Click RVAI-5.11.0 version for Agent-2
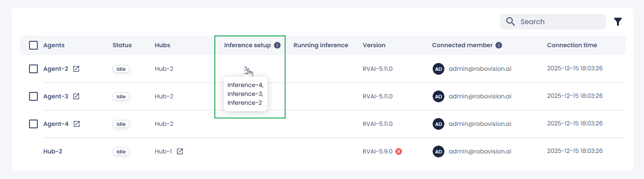This screenshot has height=179, width=644. (378, 69)
